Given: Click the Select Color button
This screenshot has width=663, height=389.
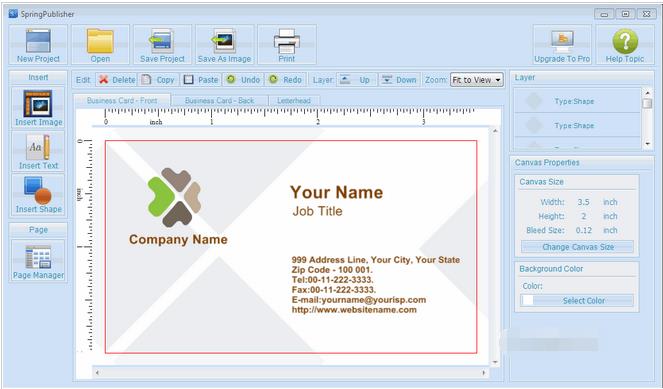Looking at the screenshot, I should click(583, 301).
